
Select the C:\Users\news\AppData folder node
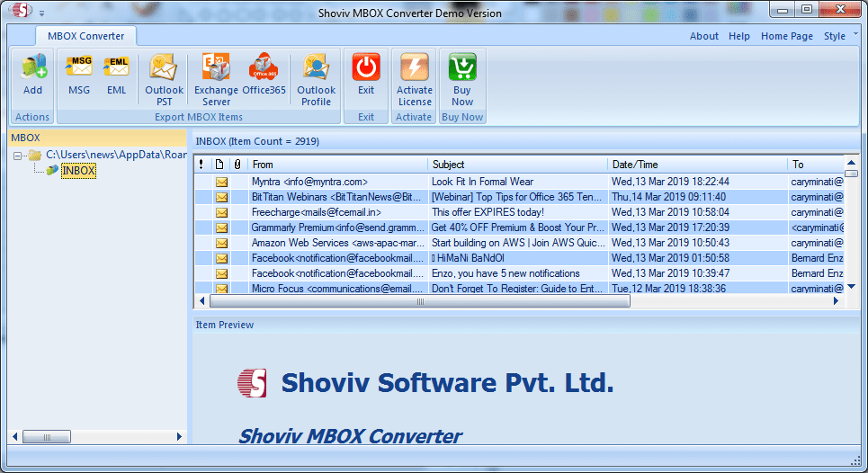coord(116,155)
